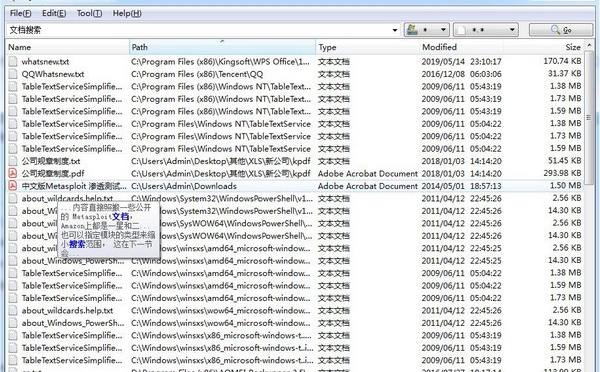Open the File(F) menu
The image size is (600, 372).
(20, 13)
